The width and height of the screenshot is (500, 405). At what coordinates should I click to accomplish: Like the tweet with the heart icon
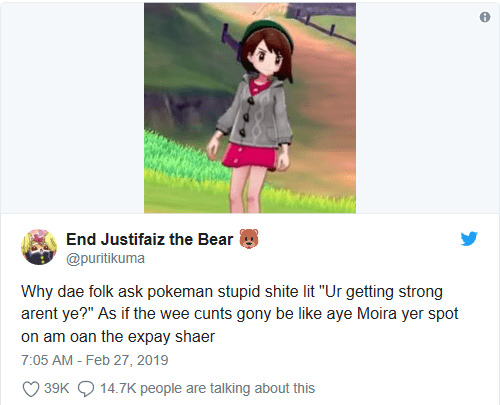point(31,389)
